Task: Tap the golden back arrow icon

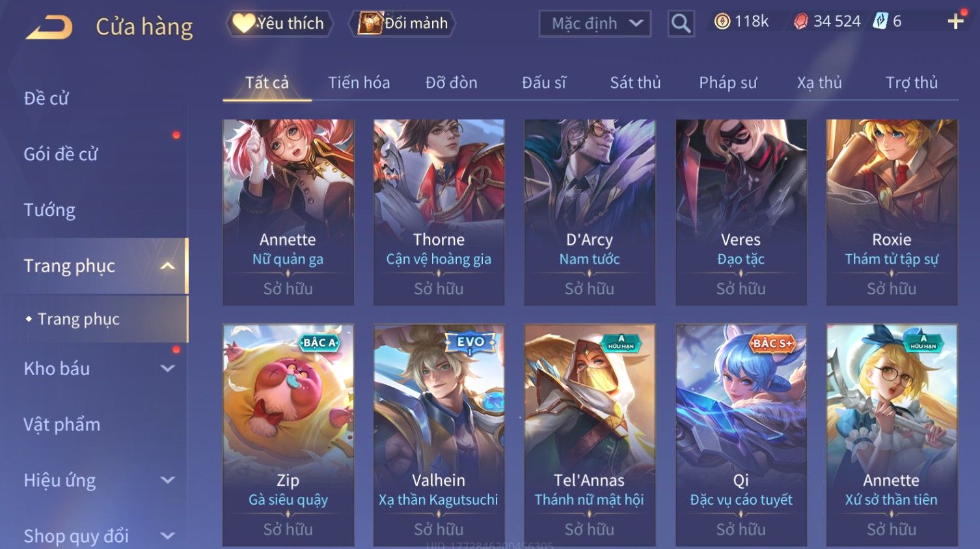Action: (x=49, y=27)
